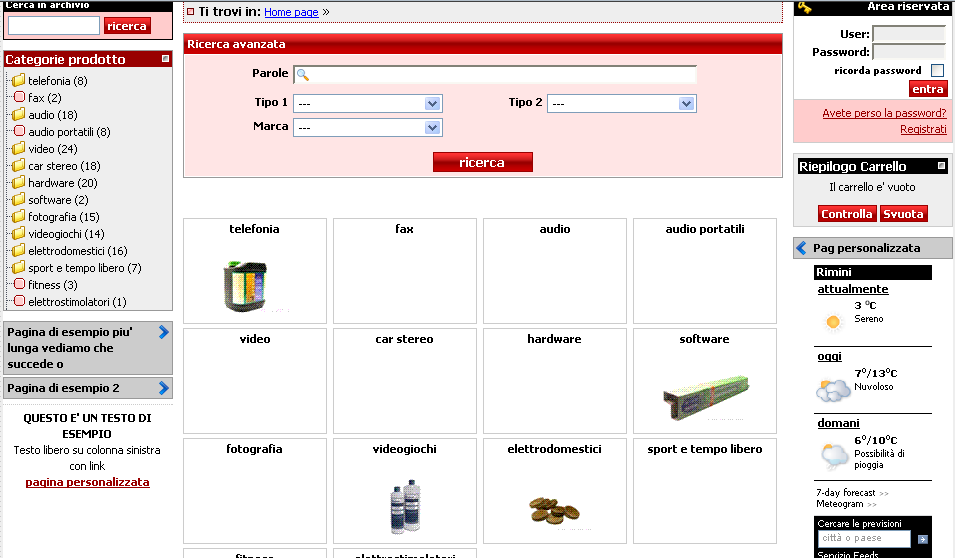
Task: Click the fitness red category icon
Action: [x=19, y=284]
